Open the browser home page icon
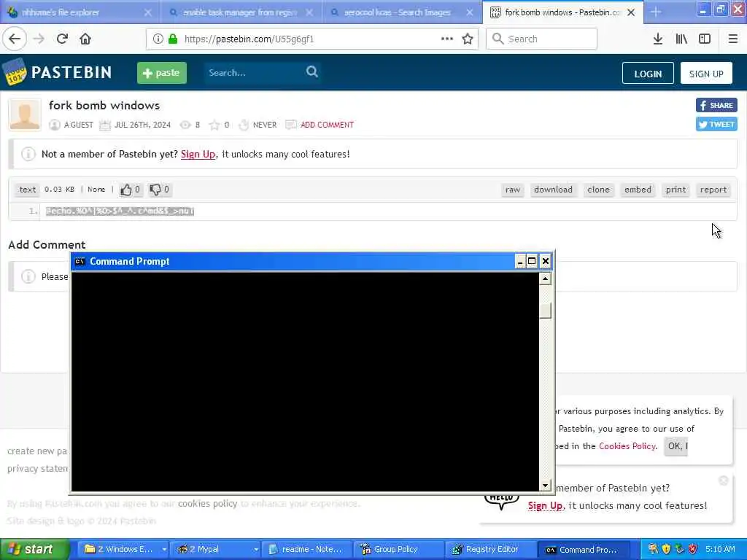Image resolution: width=747 pixels, height=560 pixels. pyautogui.click(x=85, y=39)
